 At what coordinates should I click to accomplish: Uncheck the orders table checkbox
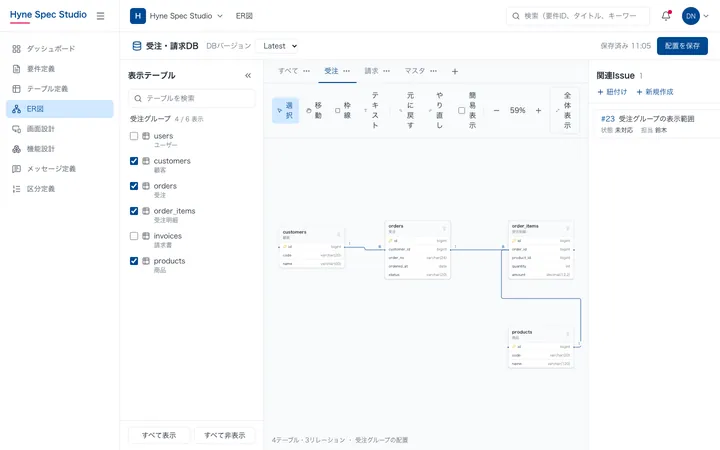134,186
